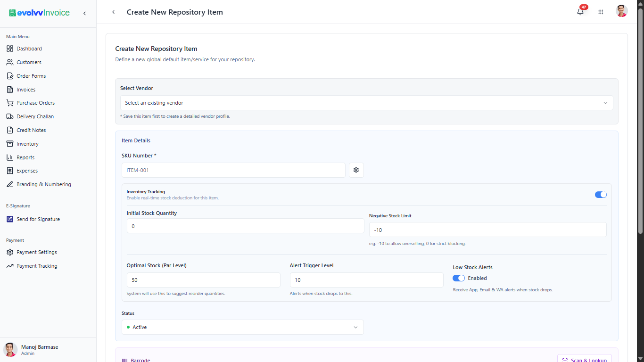This screenshot has height=362, width=644.
Task: Disable the Low Stock Alerts toggle
Action: click(x=459, y=278)
